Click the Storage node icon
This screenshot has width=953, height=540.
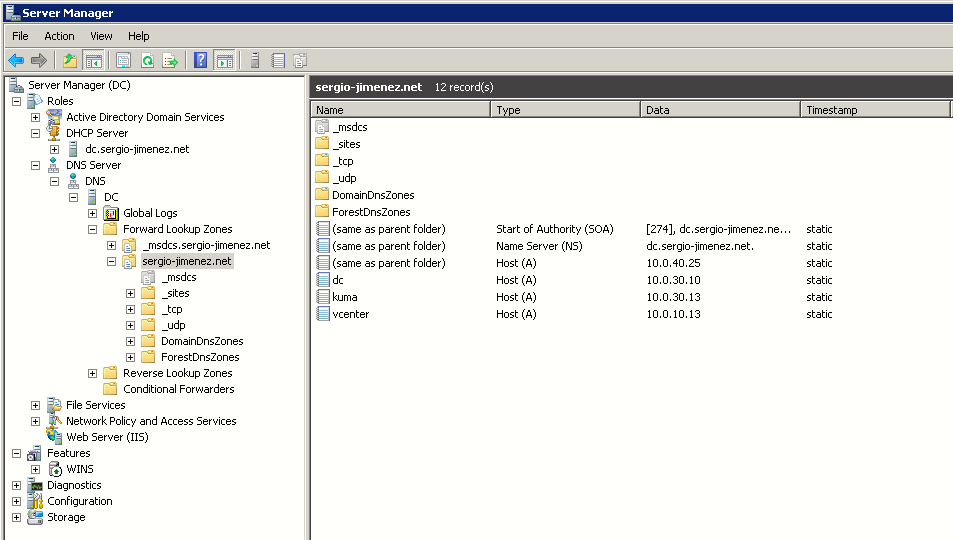(x=35, y=517)
